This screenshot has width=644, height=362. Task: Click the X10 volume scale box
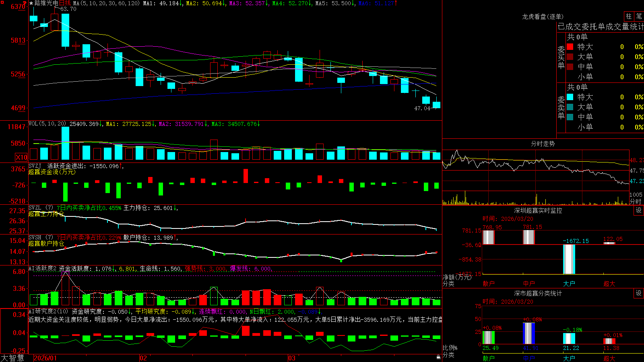(21, 157)
